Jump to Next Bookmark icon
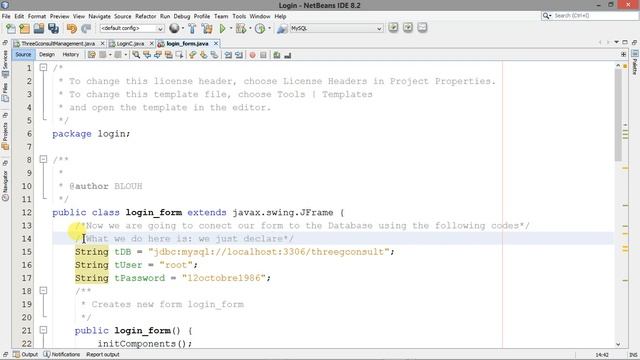Screen dimensions: 640x360 tap(203, 55)
